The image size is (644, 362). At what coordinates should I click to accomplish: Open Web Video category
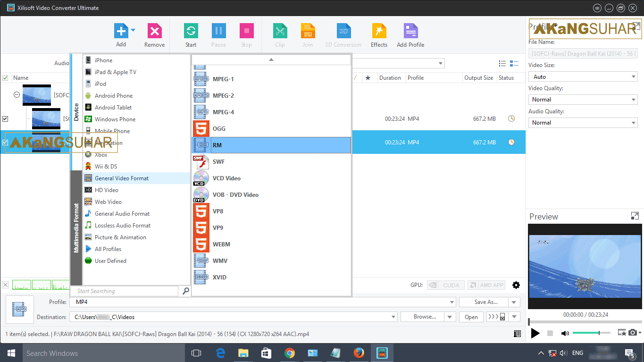tap(137, 202)
